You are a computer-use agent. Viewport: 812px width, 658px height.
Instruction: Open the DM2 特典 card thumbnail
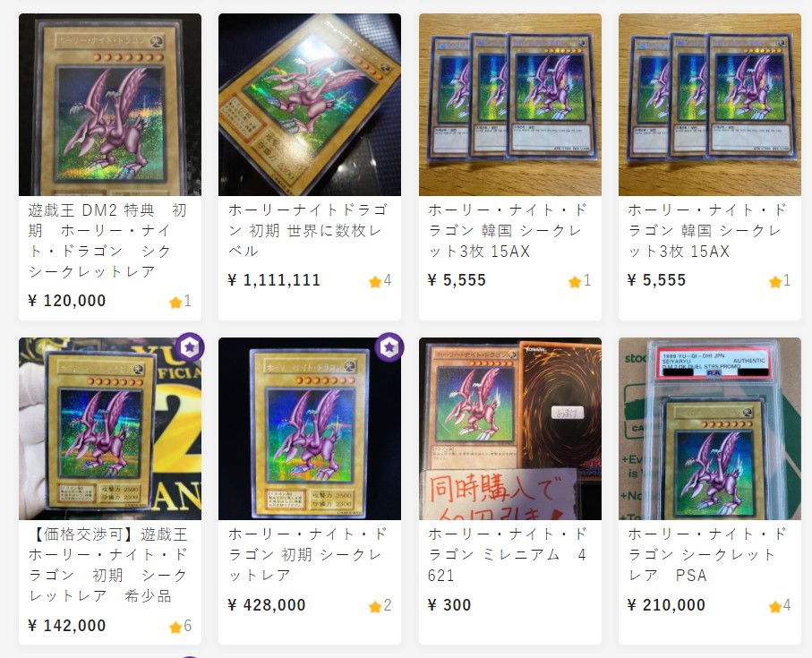pos(110,105)
